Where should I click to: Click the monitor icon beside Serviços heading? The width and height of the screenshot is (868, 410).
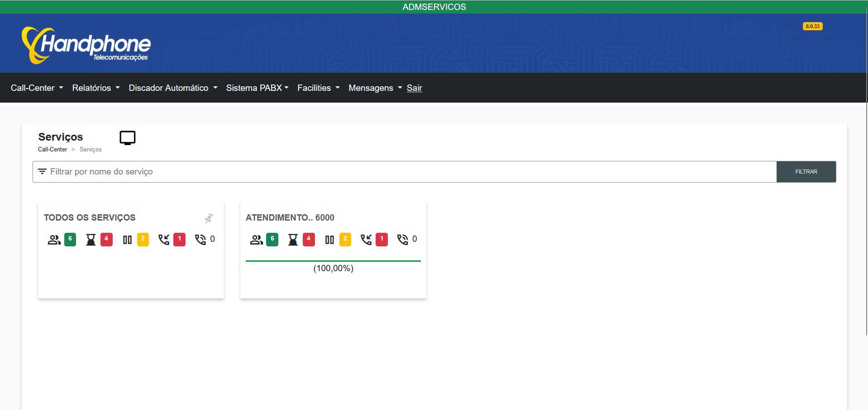(x=127, y=137)
